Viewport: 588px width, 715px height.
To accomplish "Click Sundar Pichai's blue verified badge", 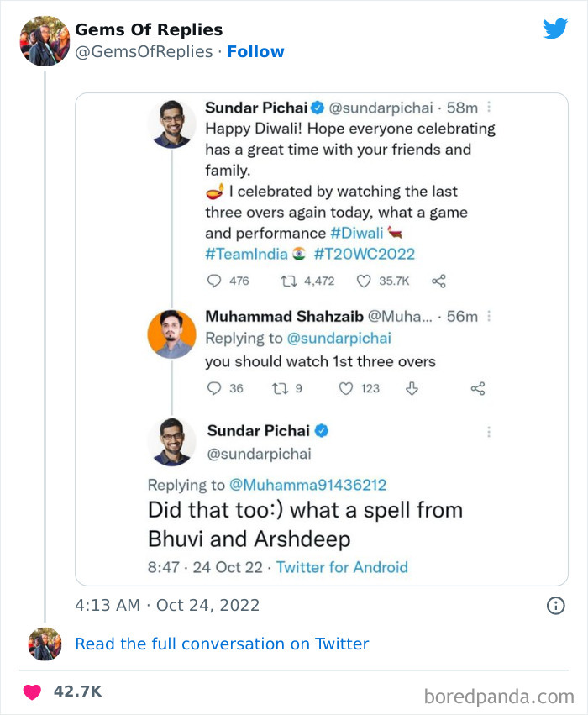I will click(x=316, y=108).
